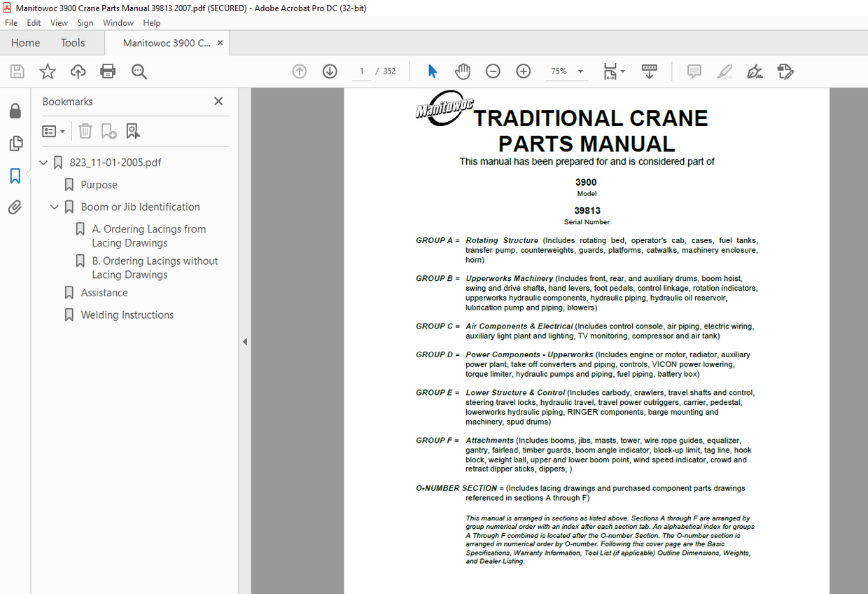Open the Page Thumbnails panel

click(x=15, y=143)
